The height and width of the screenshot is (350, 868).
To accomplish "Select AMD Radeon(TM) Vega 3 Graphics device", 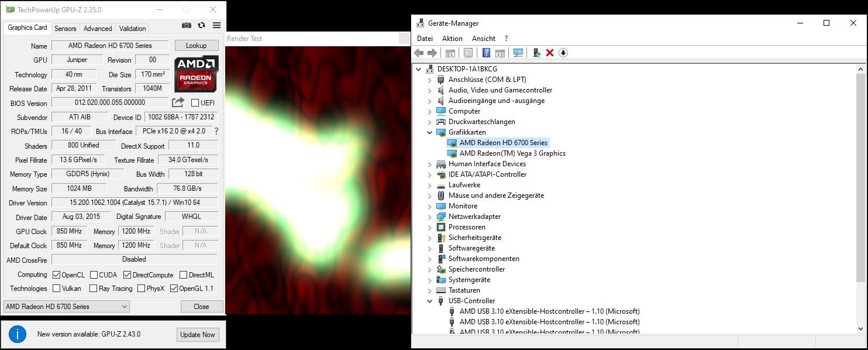I will pyautogui.click(x=512, y=153).
